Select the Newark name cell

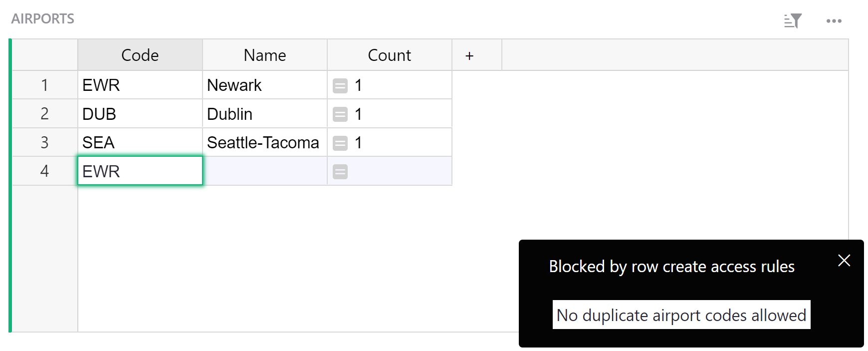pos(264,85)
